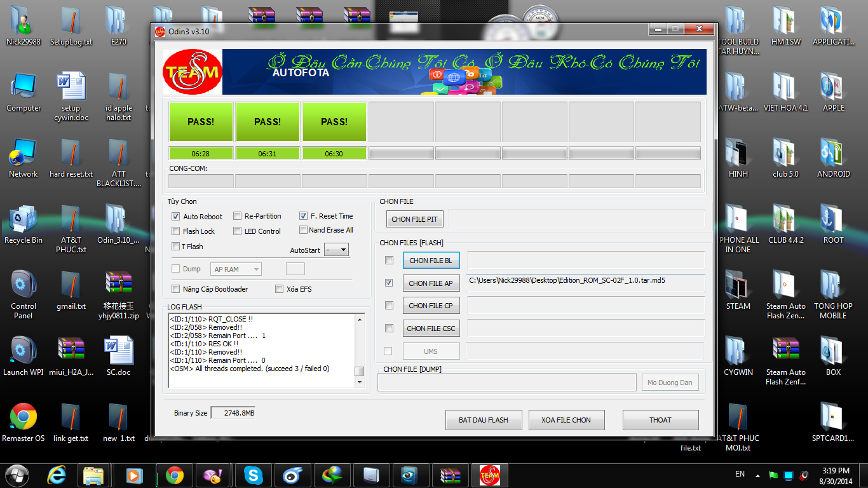Open the Control Panel desktop icon
The image size is (868, 488).
(24, 294)
